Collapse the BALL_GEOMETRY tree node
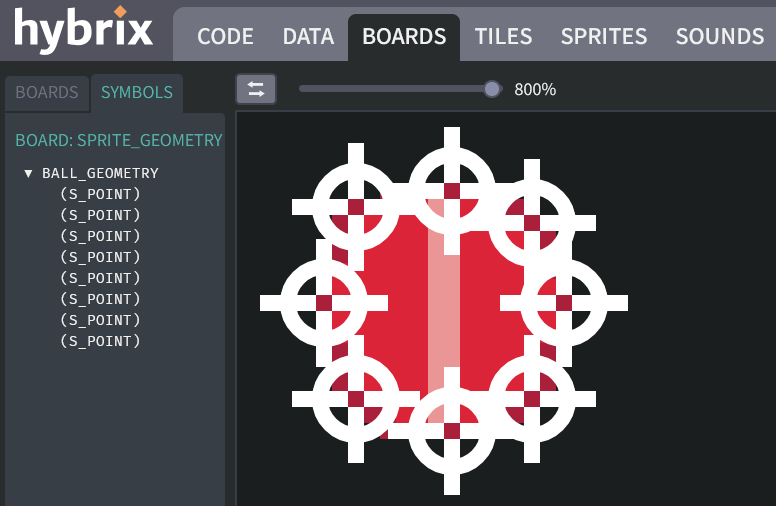The image size is (776, 506). 29,174
